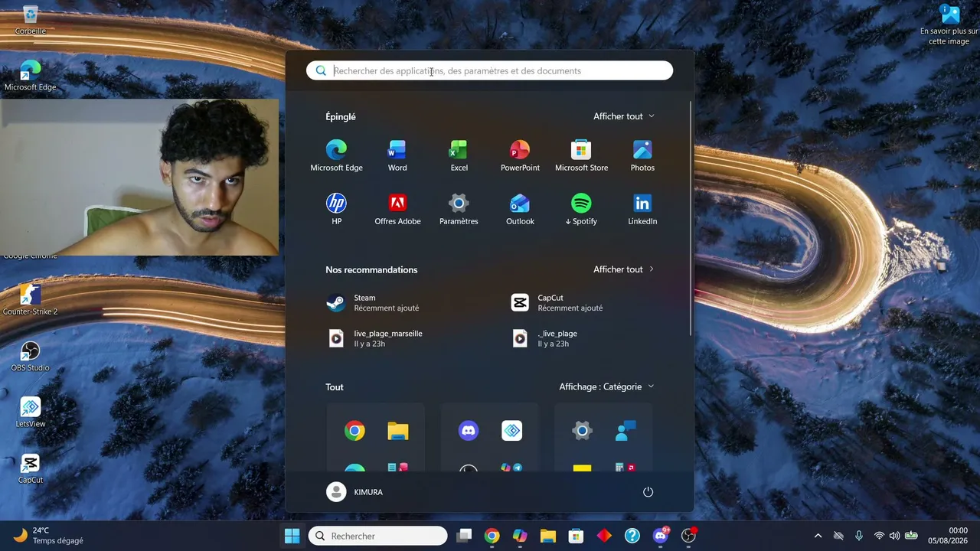Open Paramètres from pinned apps
The image size is (980, 551).
459,209
